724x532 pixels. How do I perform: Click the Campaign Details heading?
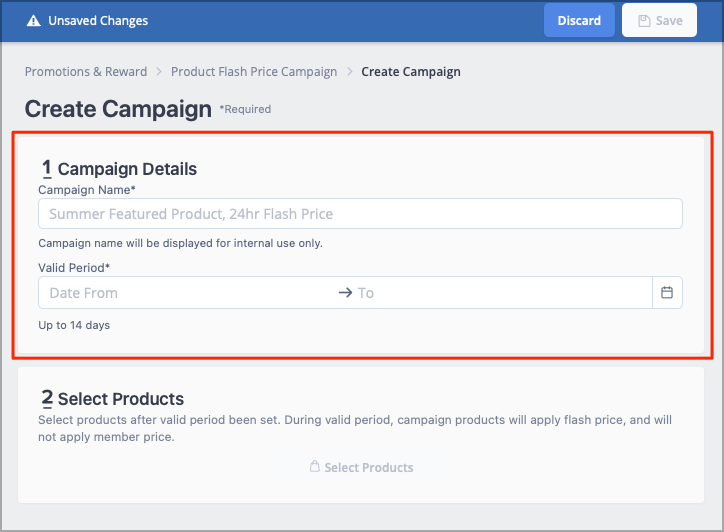pyautogui.click(x=119, y=169)
